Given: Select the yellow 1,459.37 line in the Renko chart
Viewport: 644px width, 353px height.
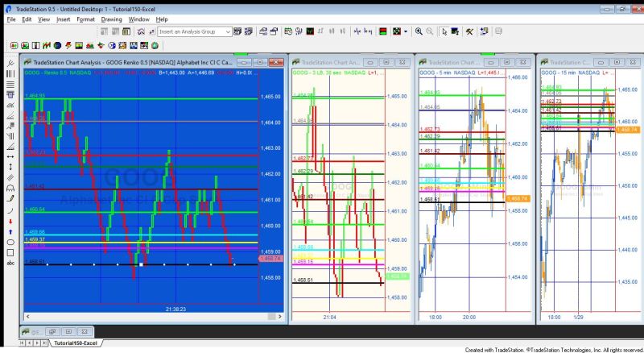Looking at the screenshot, I should 141,243.
